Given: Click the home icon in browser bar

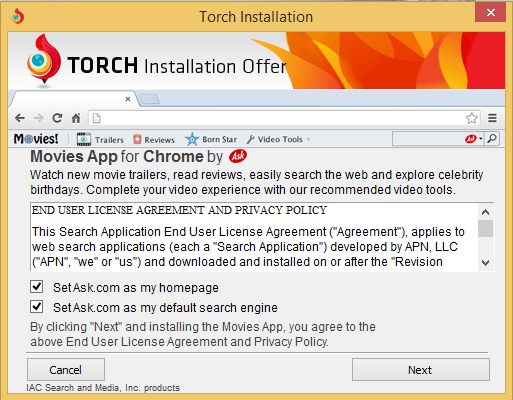Looking at the screenshot, I should pyautogui.click(x=76, y=118).
